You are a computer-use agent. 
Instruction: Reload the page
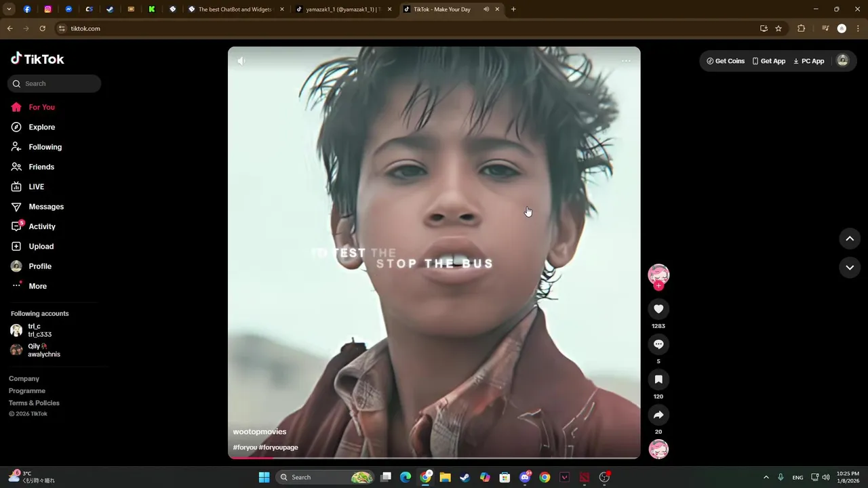(x=42, y=28)
